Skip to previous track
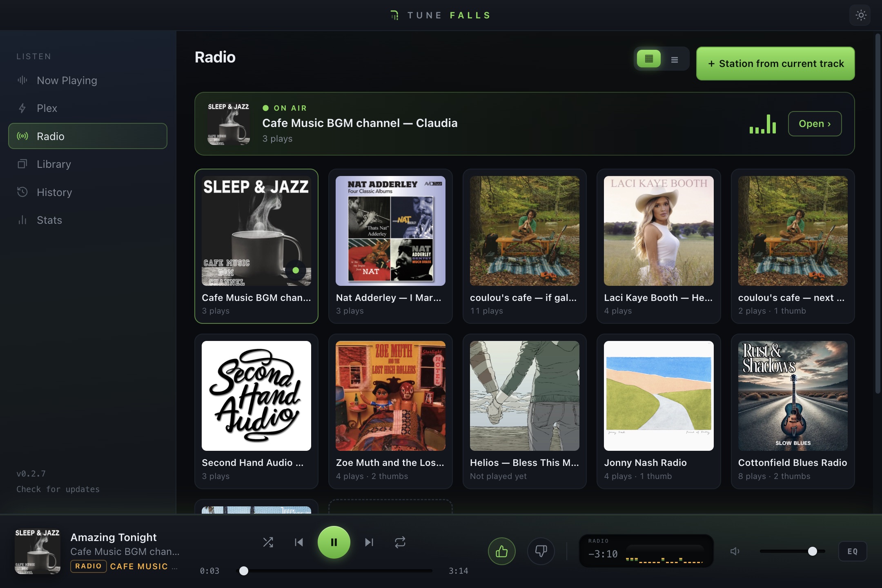Screen dimensions: 882x588 (299, 542)
